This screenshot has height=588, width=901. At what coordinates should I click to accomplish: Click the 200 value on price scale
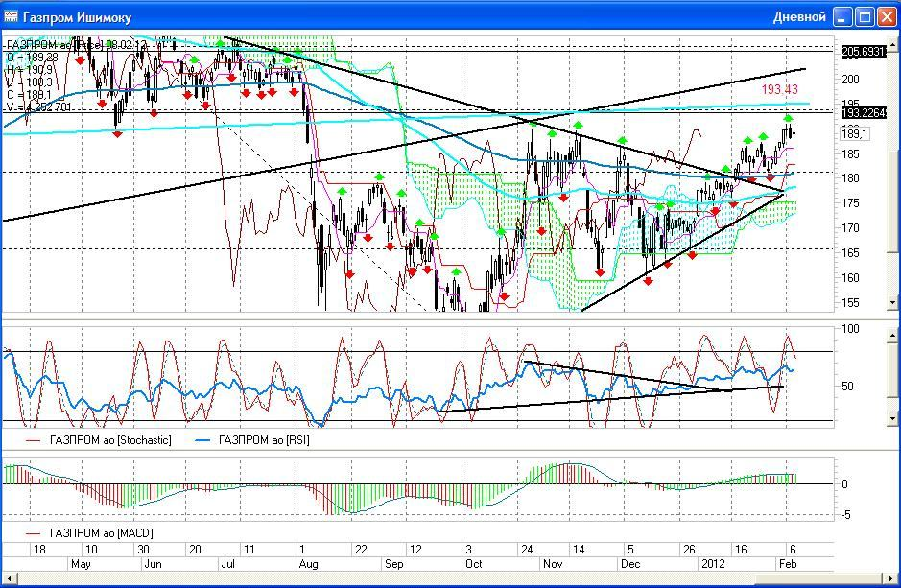pyautogui.click(x=850, y=80)
